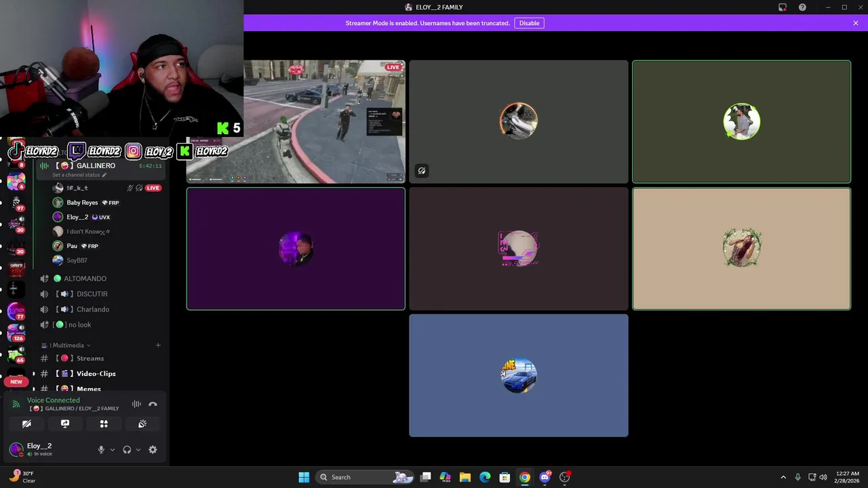868x488 pixels.
Task: Open headphone output options chevron
Action: click(138, 449)
